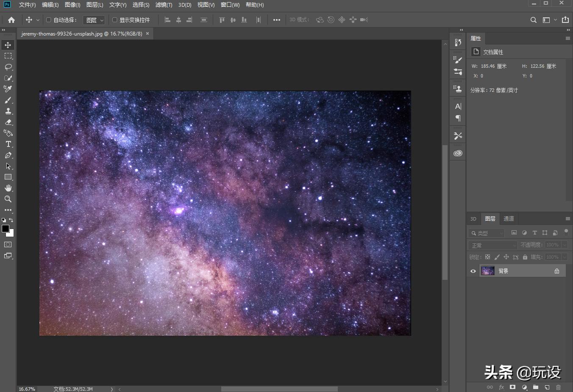573x392 pixels.
Task: Select the Zoom tool
Action: [8, 199]
